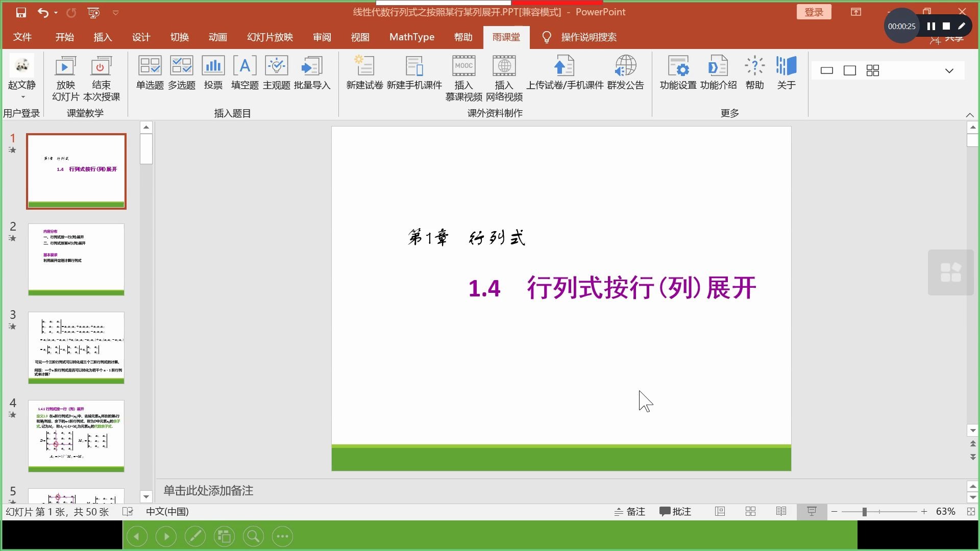Insert a single-choice question

point(149,73)
